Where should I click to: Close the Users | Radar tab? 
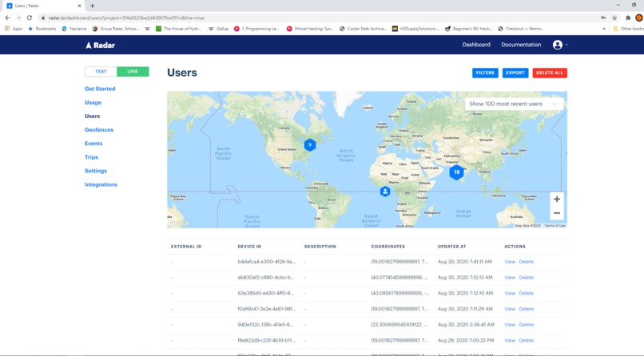tap(79, 6)
